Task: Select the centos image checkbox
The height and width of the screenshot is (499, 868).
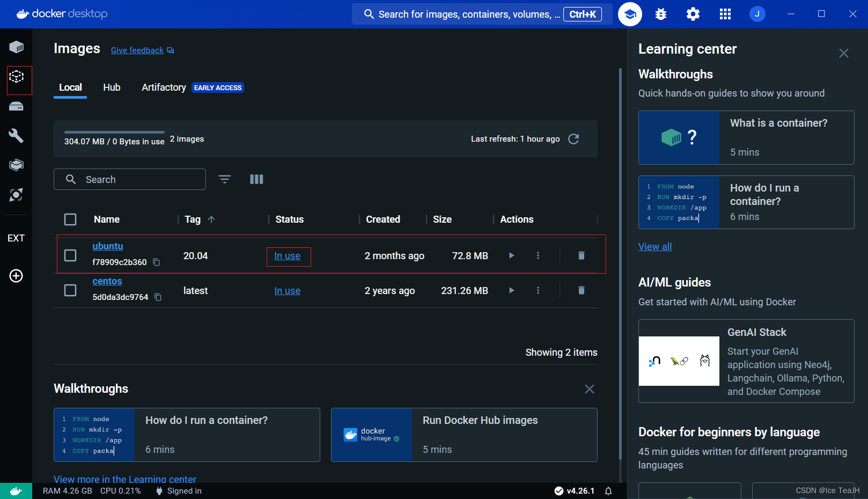Action: click(70, 290)
